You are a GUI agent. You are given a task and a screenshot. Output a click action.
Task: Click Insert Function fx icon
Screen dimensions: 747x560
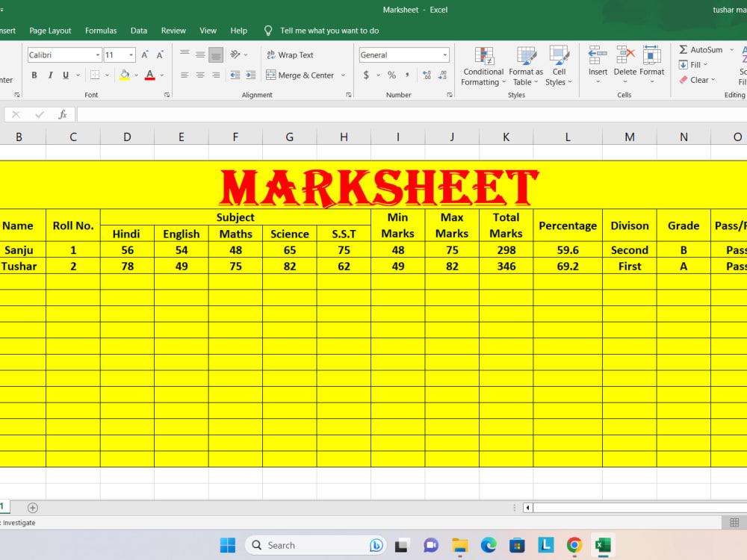63,114
